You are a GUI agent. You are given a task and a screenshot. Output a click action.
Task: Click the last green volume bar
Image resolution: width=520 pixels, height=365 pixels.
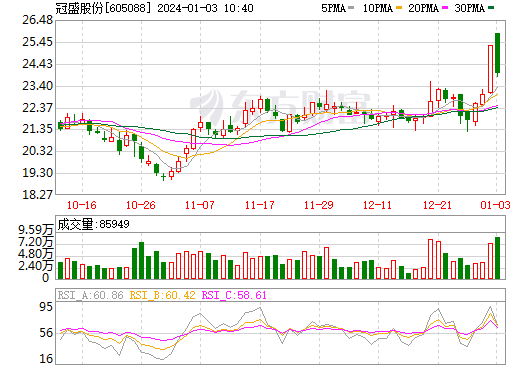coord(497,258)
